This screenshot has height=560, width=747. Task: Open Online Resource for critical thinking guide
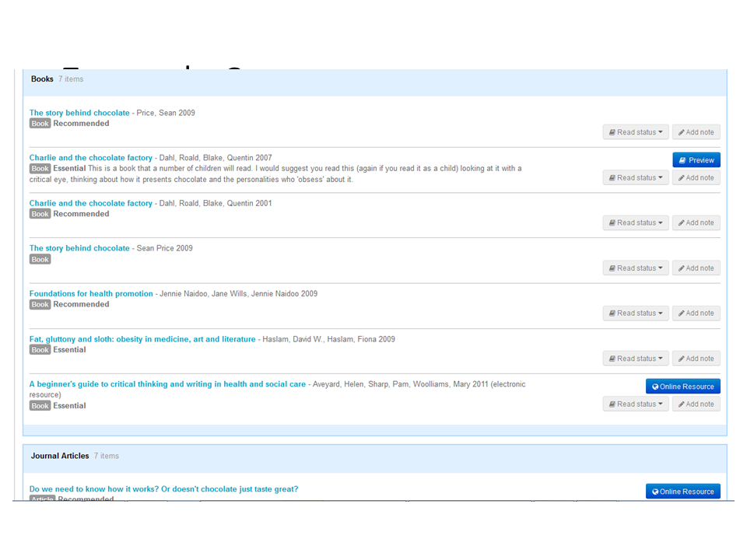(682, 387)
